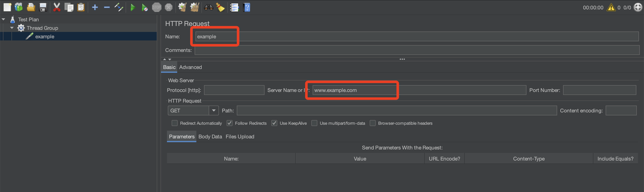
Task: Enable Browser-compatible headers
Action: (x=373, y=123)
